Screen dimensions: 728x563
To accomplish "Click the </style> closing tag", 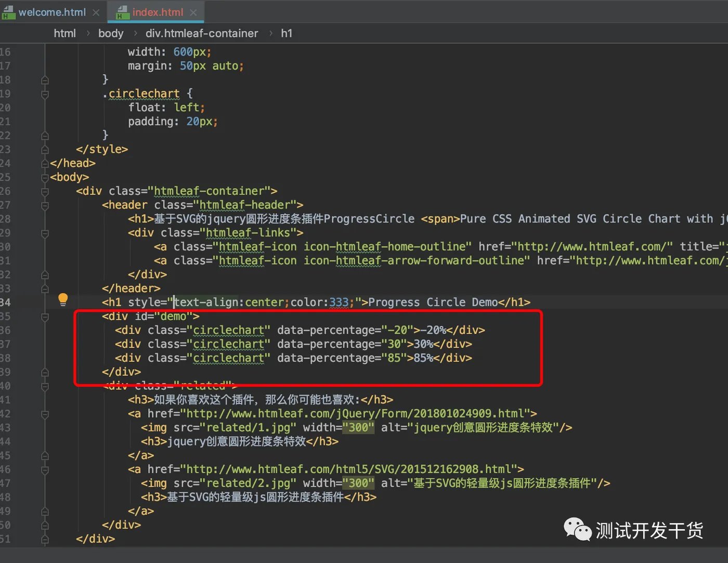I will pos(102,149).
